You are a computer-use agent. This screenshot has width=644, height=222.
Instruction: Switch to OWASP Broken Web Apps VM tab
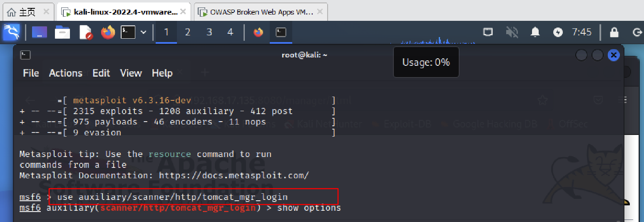(x=261, y=12)
